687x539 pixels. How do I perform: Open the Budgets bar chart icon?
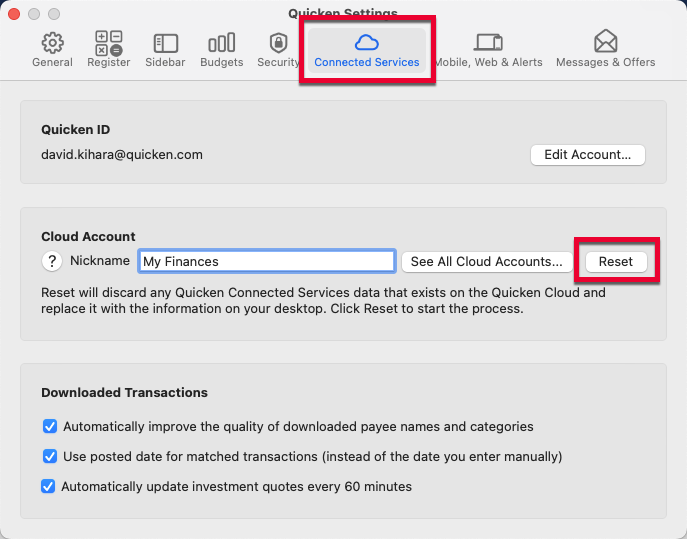(x=222, y=43)
